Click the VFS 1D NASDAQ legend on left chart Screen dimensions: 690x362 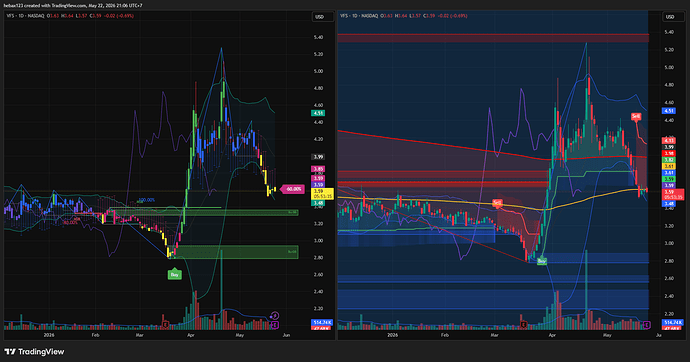[x=26, y=16]
